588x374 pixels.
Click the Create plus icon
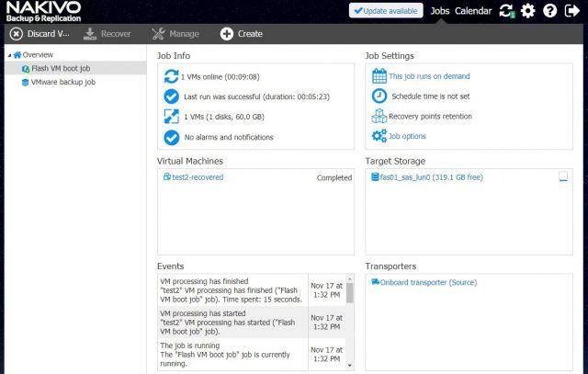227,34
